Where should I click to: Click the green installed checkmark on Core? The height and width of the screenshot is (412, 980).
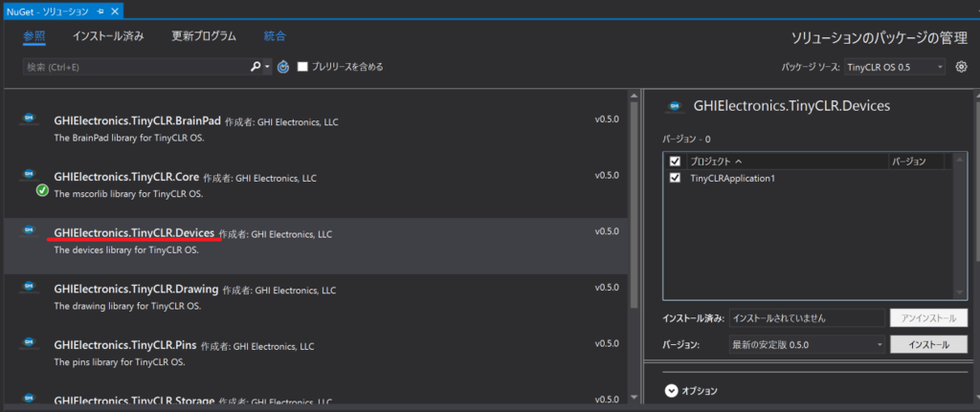pos(42,190)
